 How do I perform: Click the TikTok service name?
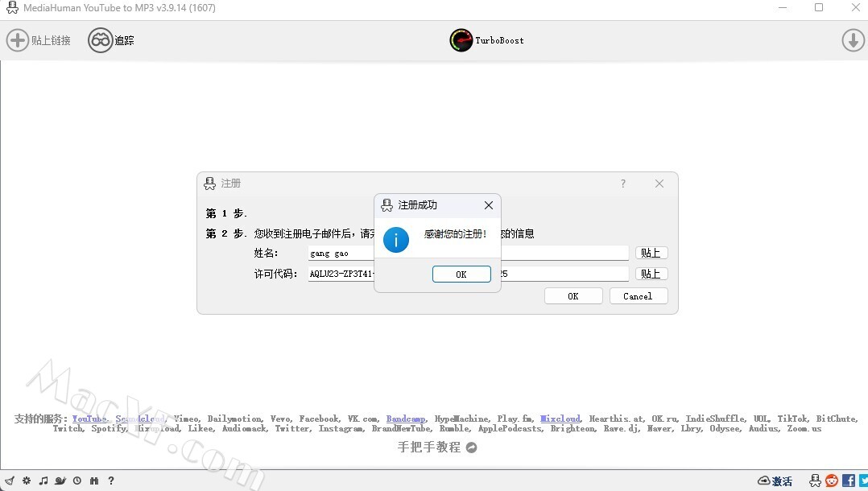[792, 419]
